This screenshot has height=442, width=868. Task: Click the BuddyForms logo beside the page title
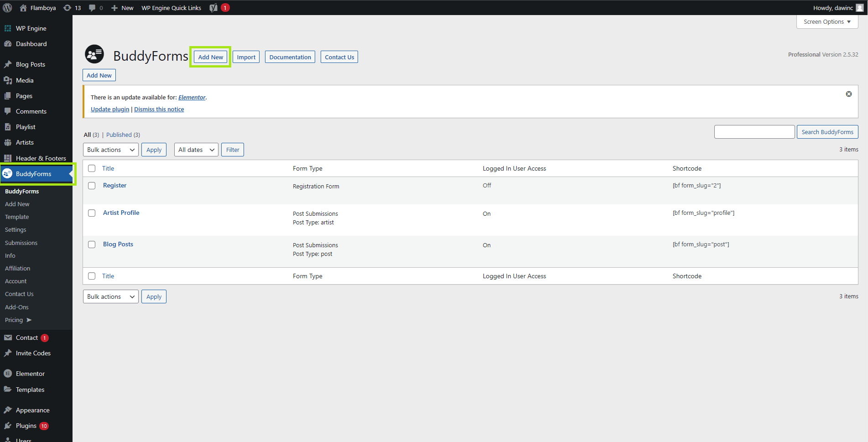(x=94, y=54)
